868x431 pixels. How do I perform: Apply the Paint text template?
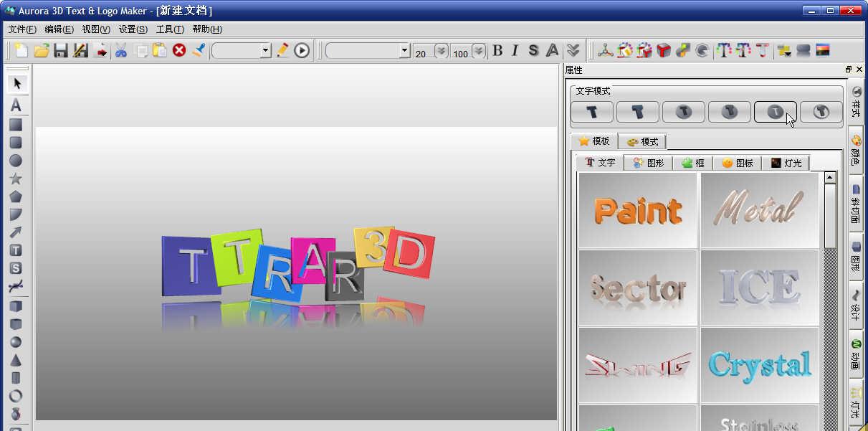638,210
